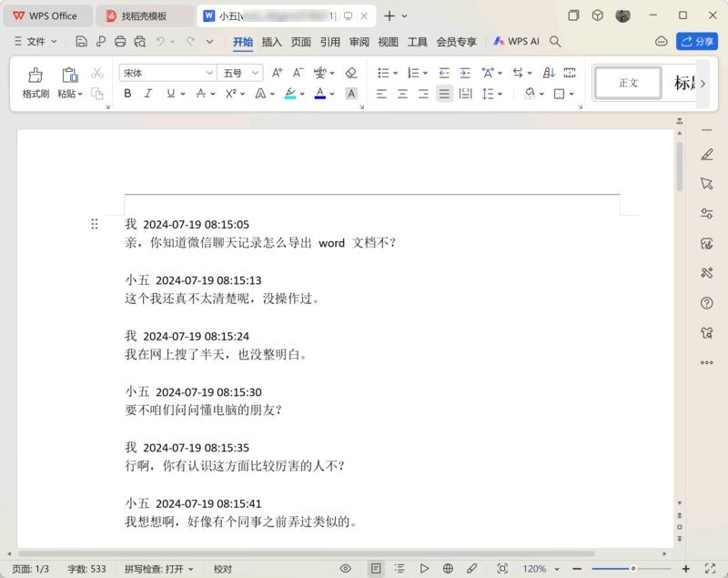Open the 插入 (Insert) ribbon tab
728x578 pixels.
(271, 42)
